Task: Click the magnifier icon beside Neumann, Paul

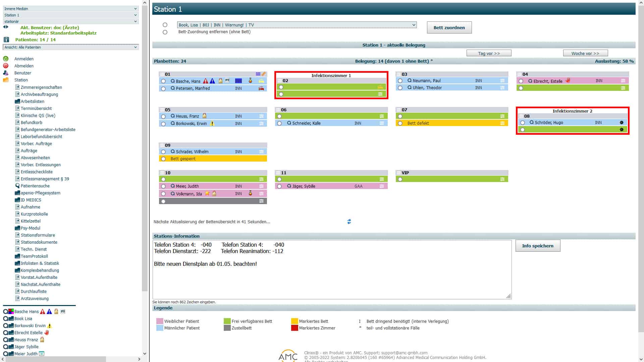Action: (410, 80)
